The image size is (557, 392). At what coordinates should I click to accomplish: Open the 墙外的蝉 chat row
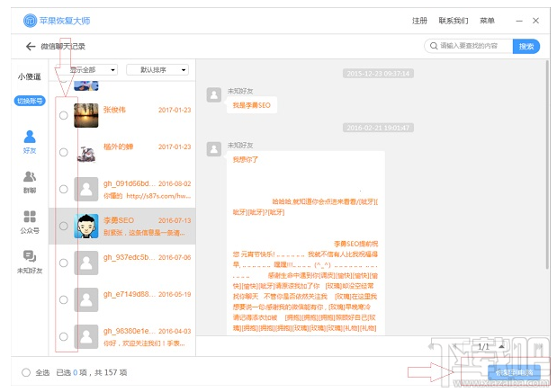click(x=122, y=152)
